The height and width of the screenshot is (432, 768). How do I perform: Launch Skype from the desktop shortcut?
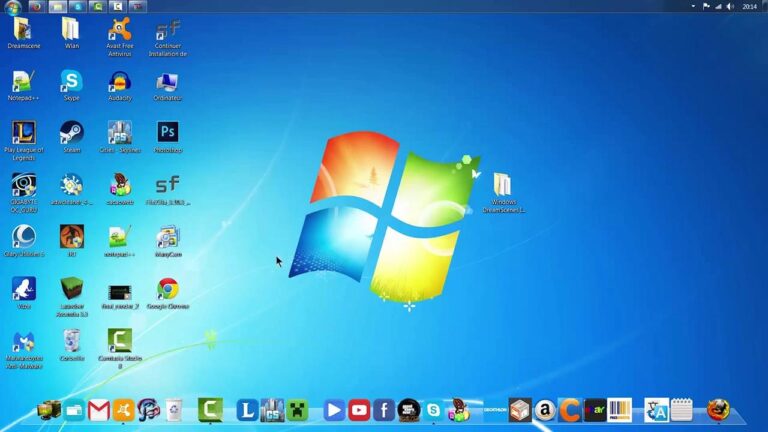[72, 85]
